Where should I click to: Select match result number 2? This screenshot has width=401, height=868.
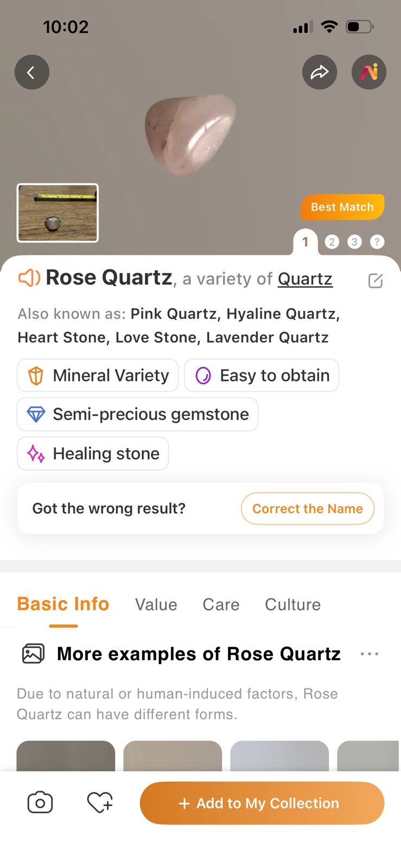tap(332, 242)
